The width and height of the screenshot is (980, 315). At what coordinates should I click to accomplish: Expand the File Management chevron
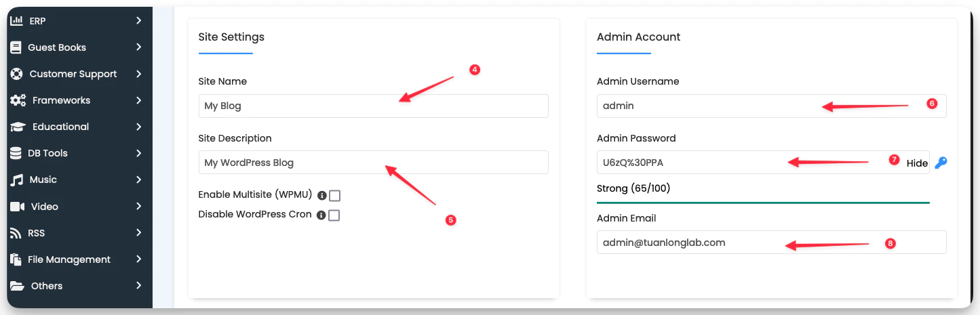(138, 259)
